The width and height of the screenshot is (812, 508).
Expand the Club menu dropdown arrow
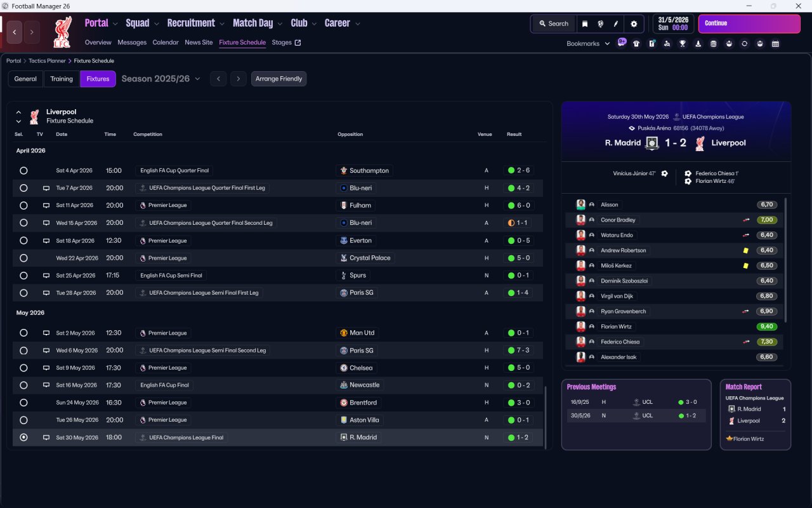pyautogui.click(x=314, y=24)
